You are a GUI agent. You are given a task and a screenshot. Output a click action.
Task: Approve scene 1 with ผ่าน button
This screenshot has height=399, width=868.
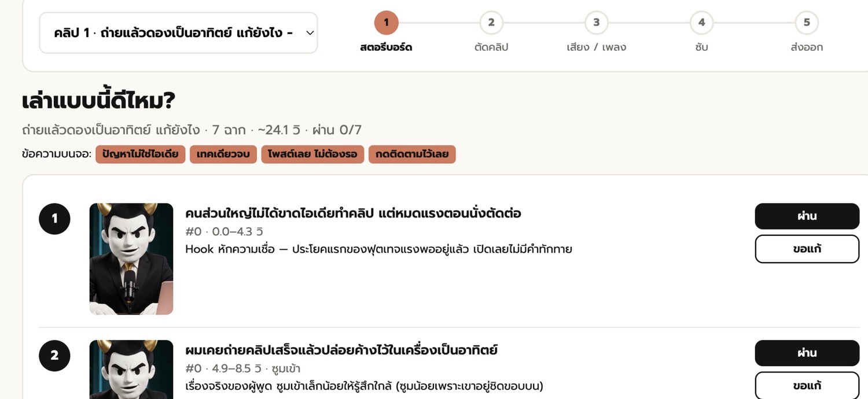coord(807,216)
